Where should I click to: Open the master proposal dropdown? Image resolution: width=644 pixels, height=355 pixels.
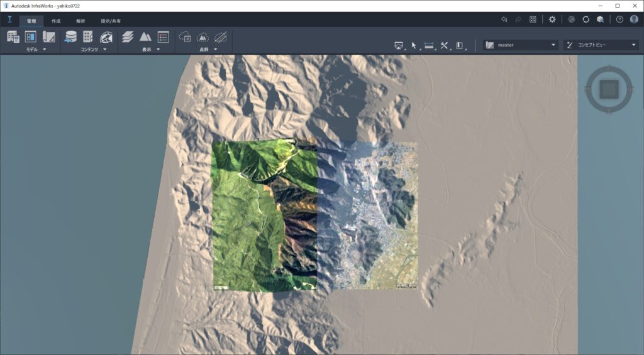tap(521, 45)
